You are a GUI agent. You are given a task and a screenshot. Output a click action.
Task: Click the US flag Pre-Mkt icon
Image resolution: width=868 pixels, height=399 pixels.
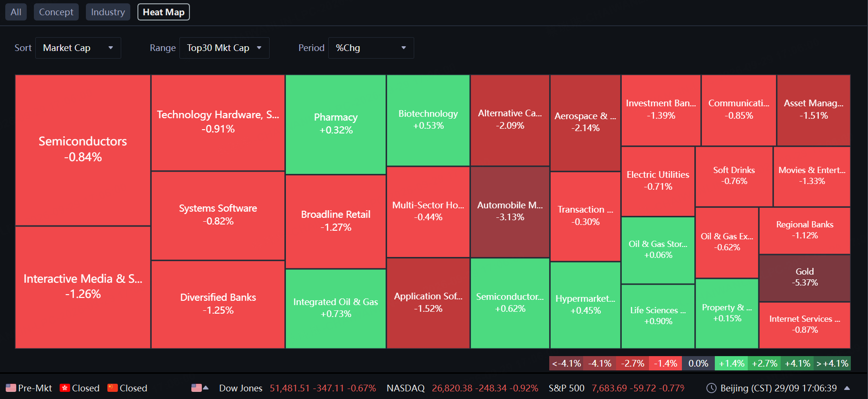(x=10, y=388)
